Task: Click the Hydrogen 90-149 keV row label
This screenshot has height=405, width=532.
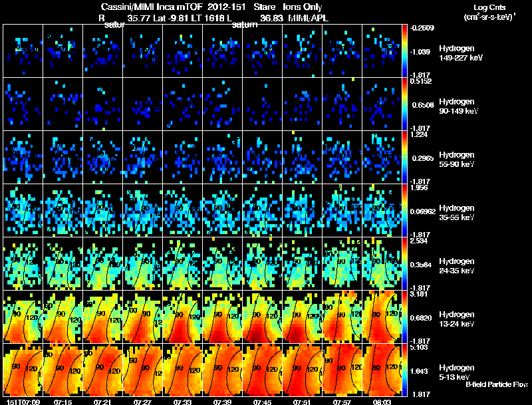Action: (458, 106)
